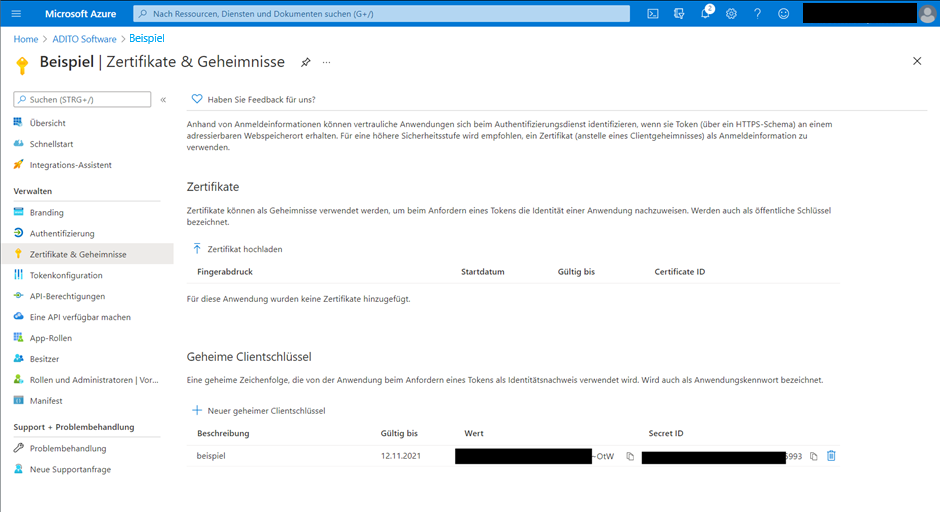
Task: Click the App-Rollen icon
Action: 18,338
